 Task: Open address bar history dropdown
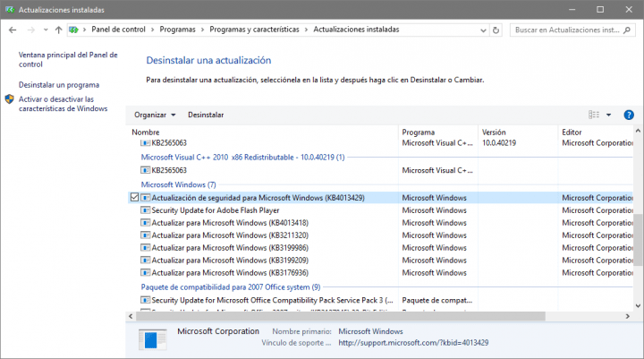[483, 30]
